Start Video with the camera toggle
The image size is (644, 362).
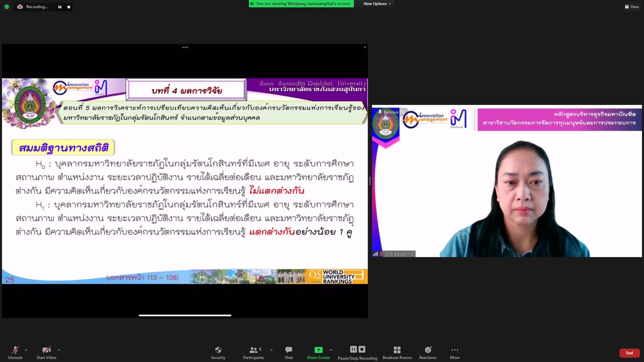[x=46, y=350]
